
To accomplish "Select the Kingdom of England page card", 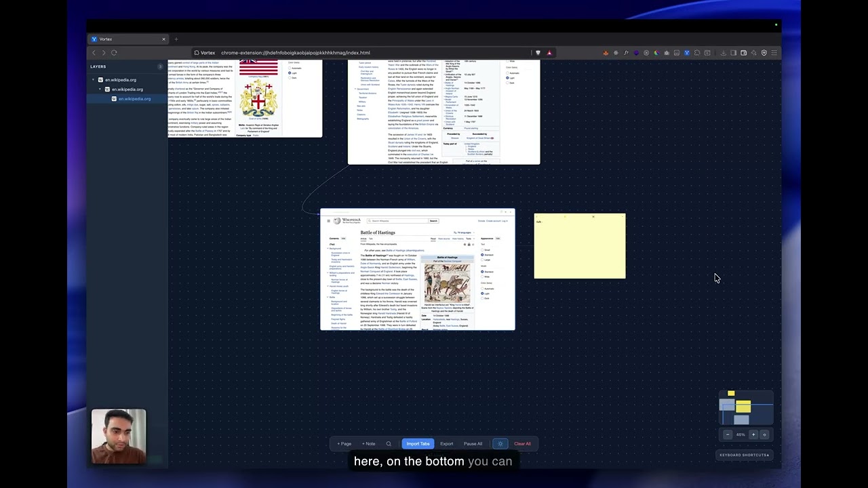I will (x=443, y=112).
